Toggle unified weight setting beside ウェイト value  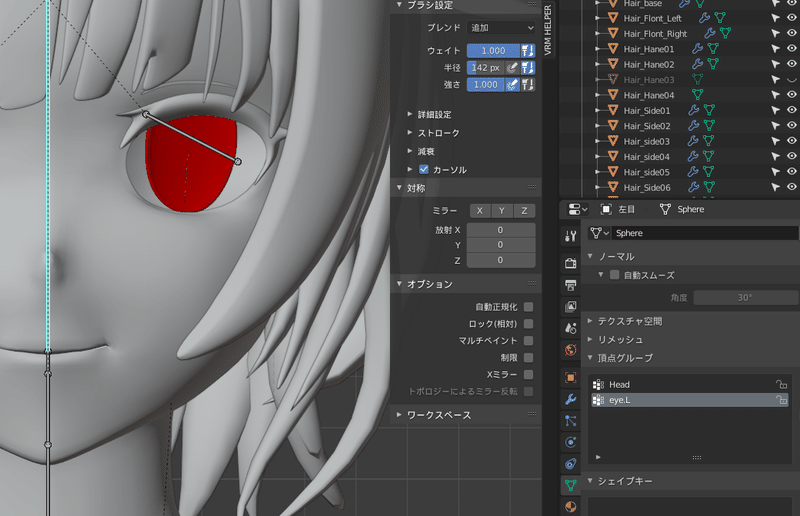pos(528,51)
